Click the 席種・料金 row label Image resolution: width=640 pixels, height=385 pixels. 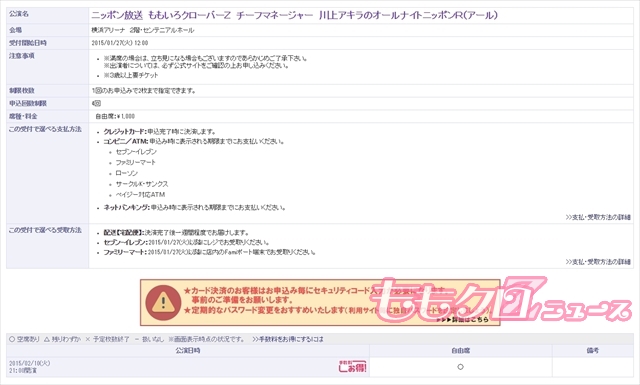pyautogui.click(x=23, y=116)
